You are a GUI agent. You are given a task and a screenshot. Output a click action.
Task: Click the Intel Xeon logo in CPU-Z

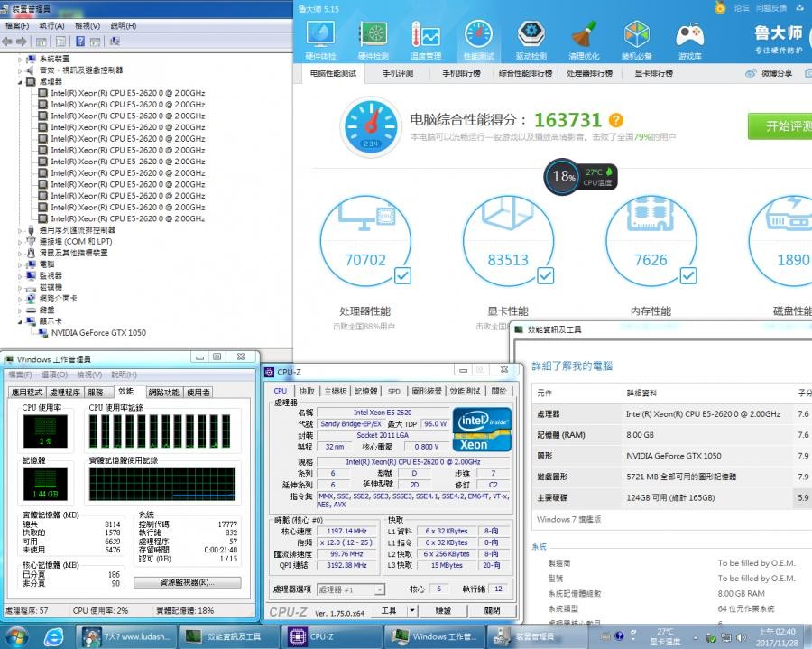point(482,429)
